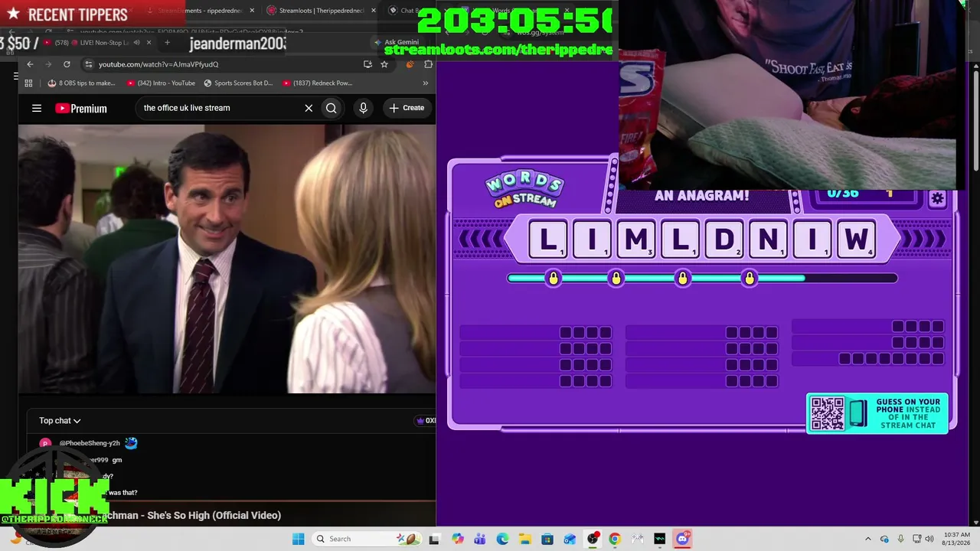980x551 pixels.
Task: Click the taskbar clock showing 10:37 AM
Action: point(956,539)
